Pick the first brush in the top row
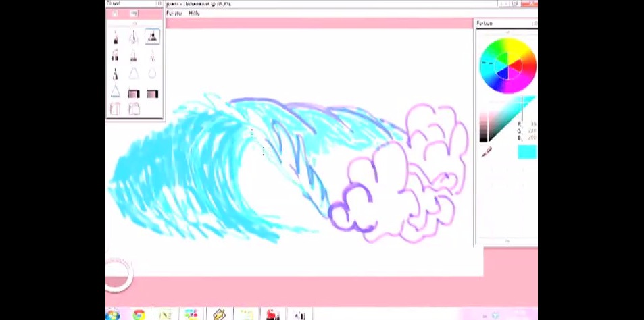Screen dimensions: 644x320 click(116, 36)
